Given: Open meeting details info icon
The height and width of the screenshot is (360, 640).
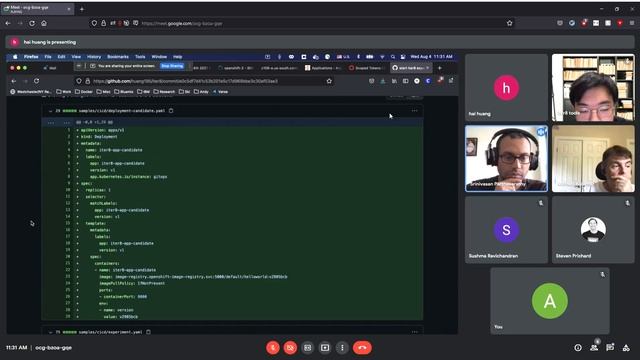Looking at the screenshot, I should 578,348.
